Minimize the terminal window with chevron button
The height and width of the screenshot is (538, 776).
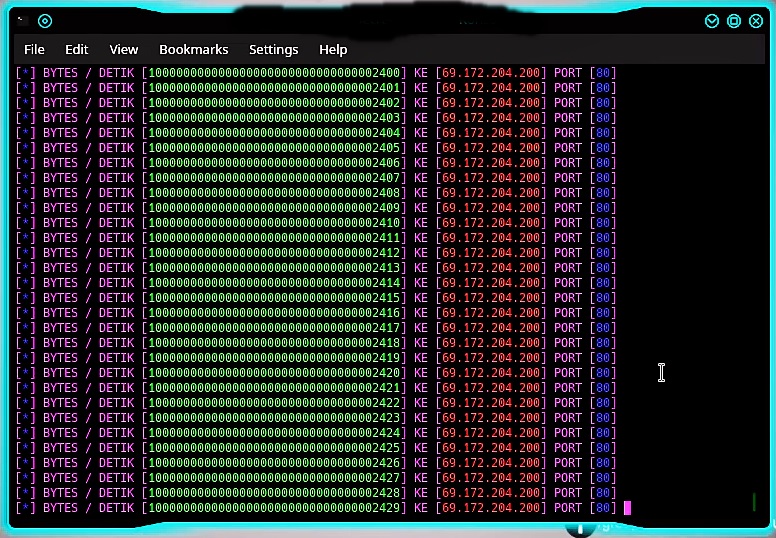[712, 21]
